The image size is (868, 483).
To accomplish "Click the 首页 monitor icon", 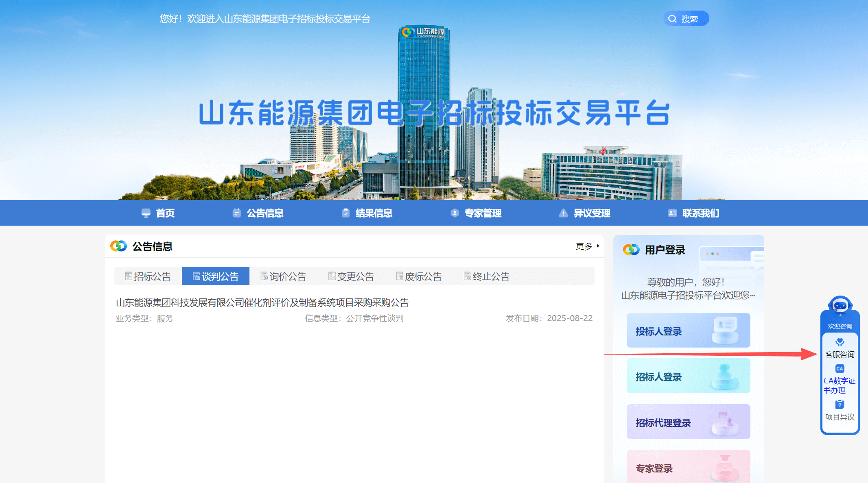I will click(146, 213).
